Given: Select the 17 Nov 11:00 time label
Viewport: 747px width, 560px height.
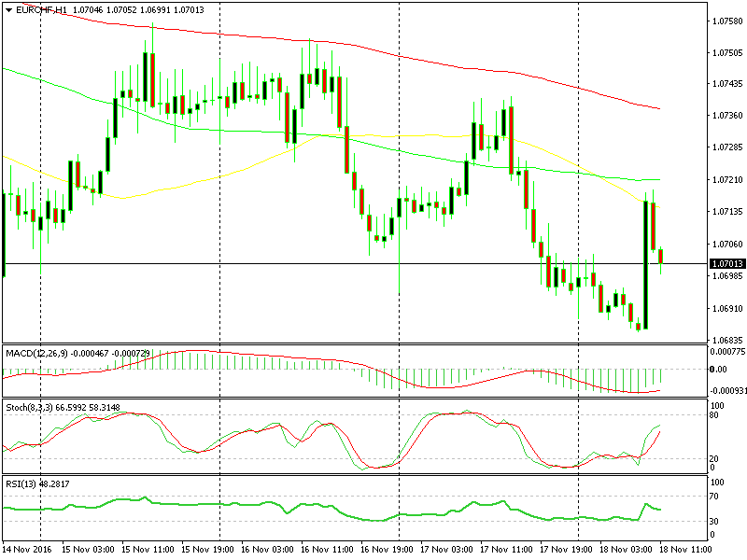Looking at the screenshot, I should (506, 550).
